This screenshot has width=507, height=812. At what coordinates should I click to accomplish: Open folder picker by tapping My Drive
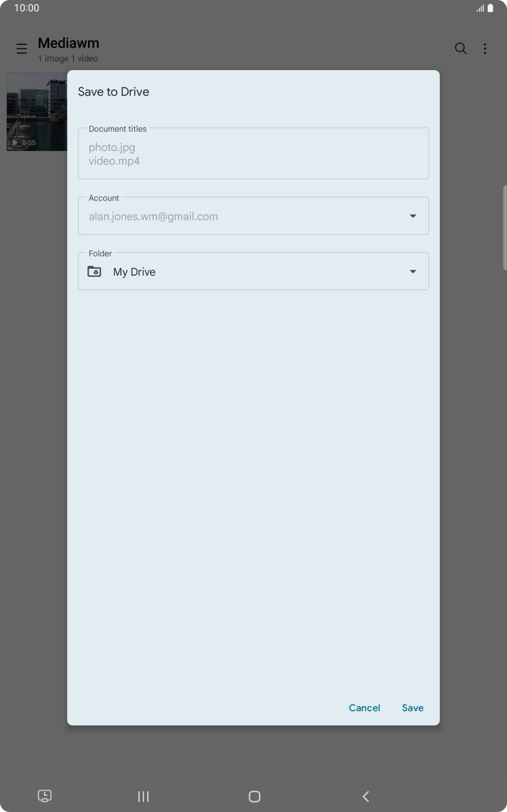click(134, 271)
